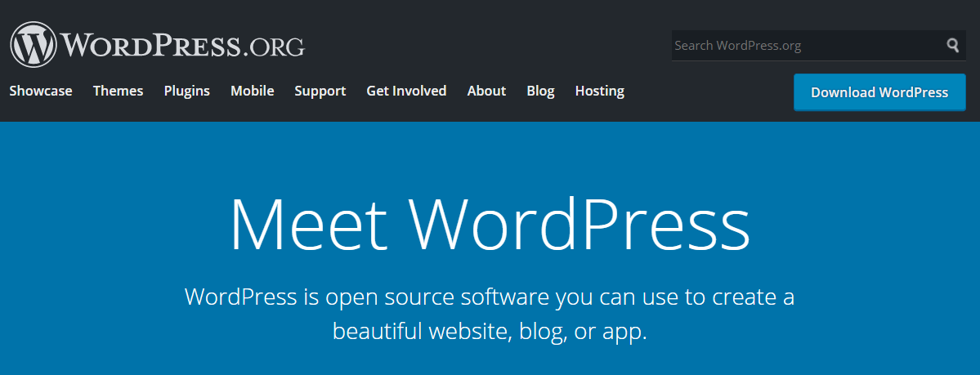Click the search magnifier icon
The height and width of the screenshot is (375, 980).
click(952, 45)
